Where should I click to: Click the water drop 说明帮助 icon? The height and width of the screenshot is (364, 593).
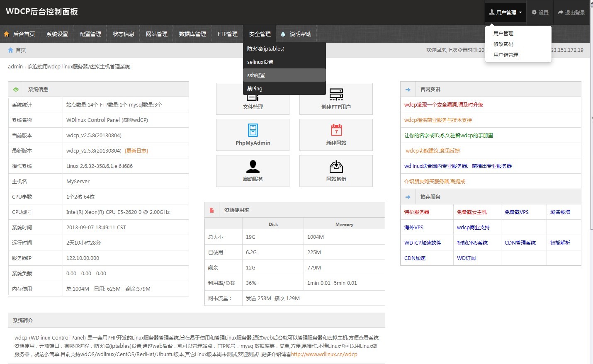[x=283, y=34]
